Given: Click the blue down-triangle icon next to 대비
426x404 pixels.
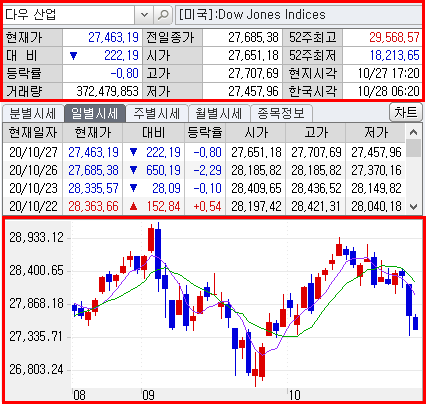Looking at the screenshot, I should point(74,56).
